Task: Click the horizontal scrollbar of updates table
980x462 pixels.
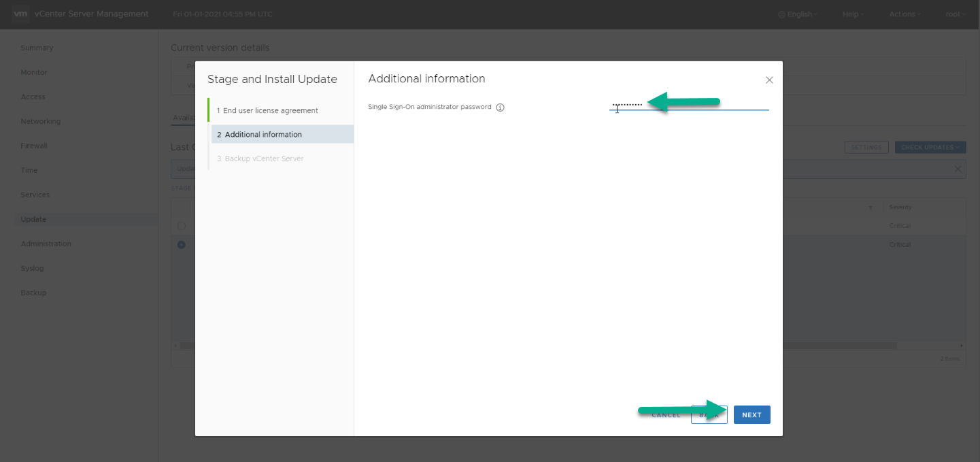Action: [537, 346]
